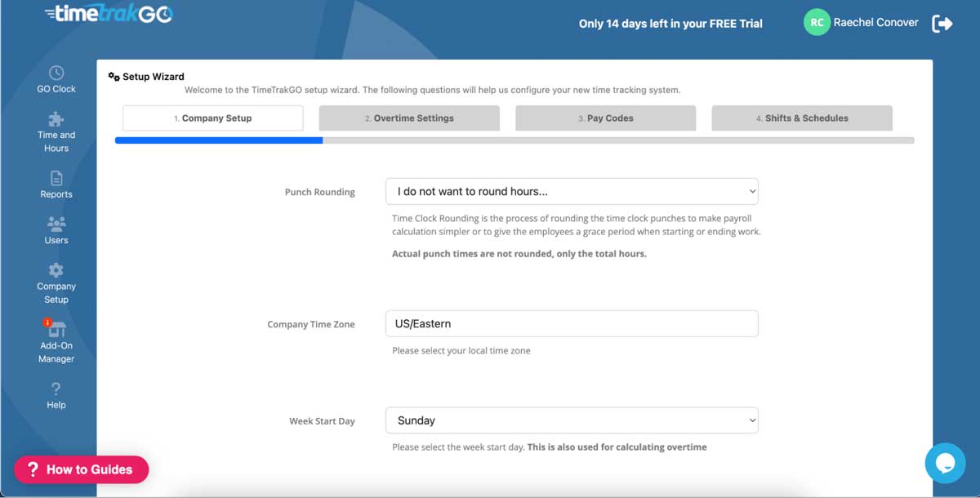
Task: Switch to the Overtime Settings tab
Action: click(x=409, y=118)
